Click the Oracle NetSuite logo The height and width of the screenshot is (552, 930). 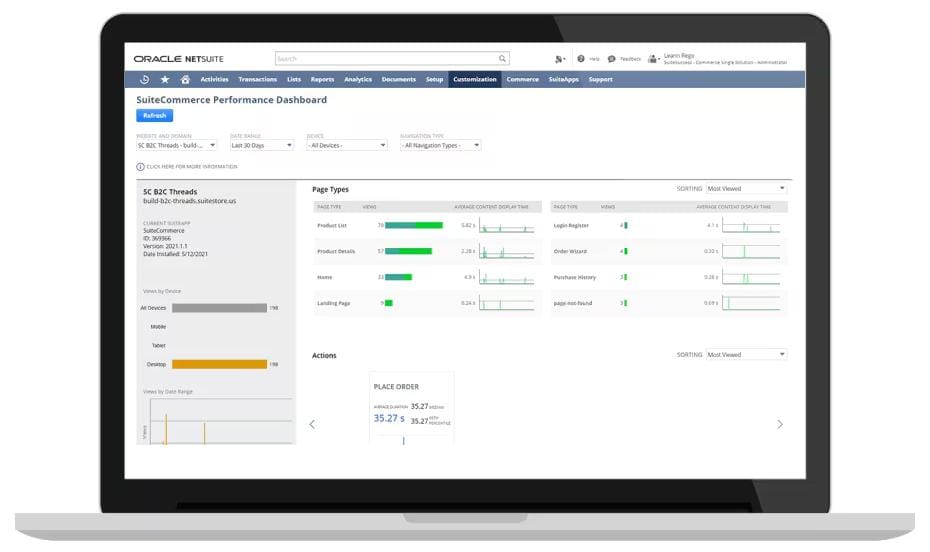click(179, 59)
